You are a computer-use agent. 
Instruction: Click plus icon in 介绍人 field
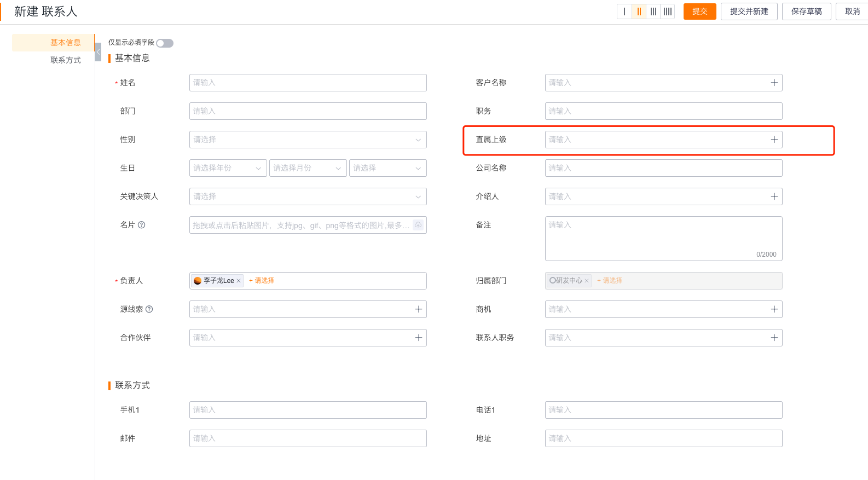pyautogui.click(x=774, y=196)
